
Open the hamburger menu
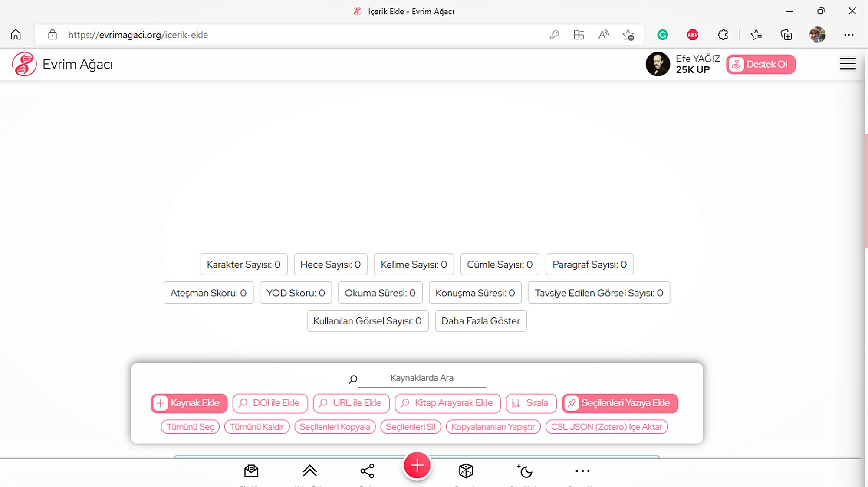pos(847,64)
